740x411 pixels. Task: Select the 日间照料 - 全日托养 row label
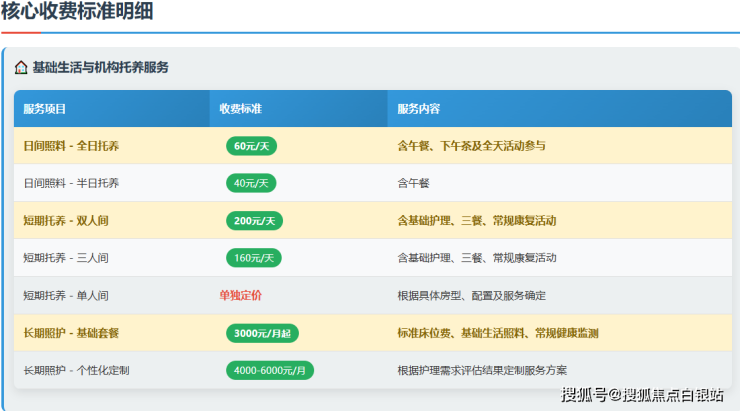click(71, 146)
